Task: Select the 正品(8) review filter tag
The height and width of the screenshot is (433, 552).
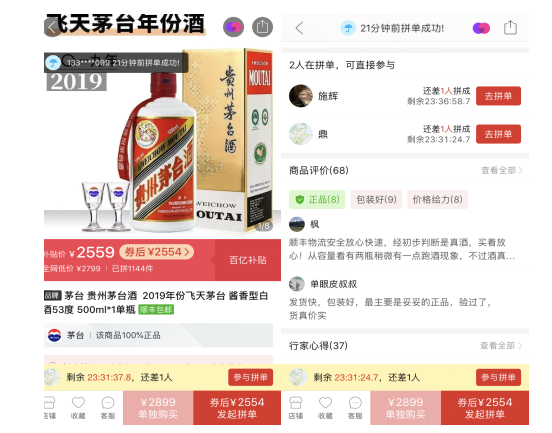Action: 317,200
